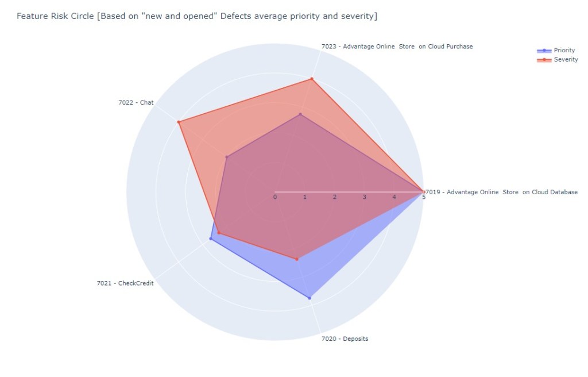Click the Severity data point for 7022 Chat
Screen dimensions: 588x377
pyautogui.click(x=179, y=122)
